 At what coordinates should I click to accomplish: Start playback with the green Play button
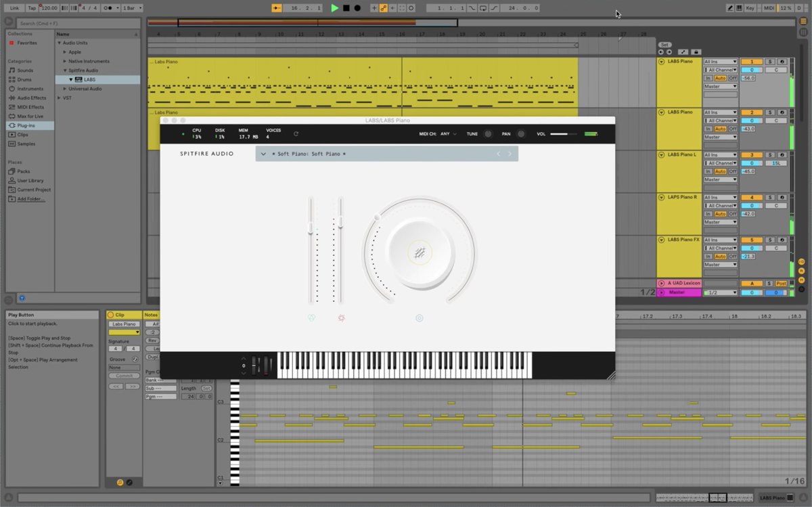pos(334,8)
